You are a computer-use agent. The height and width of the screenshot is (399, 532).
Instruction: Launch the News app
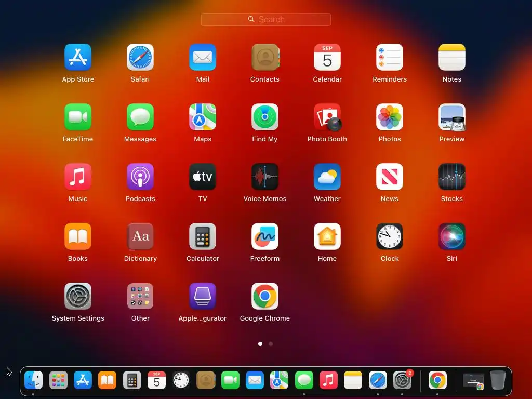pyautogui.click(x=390, y=177)
